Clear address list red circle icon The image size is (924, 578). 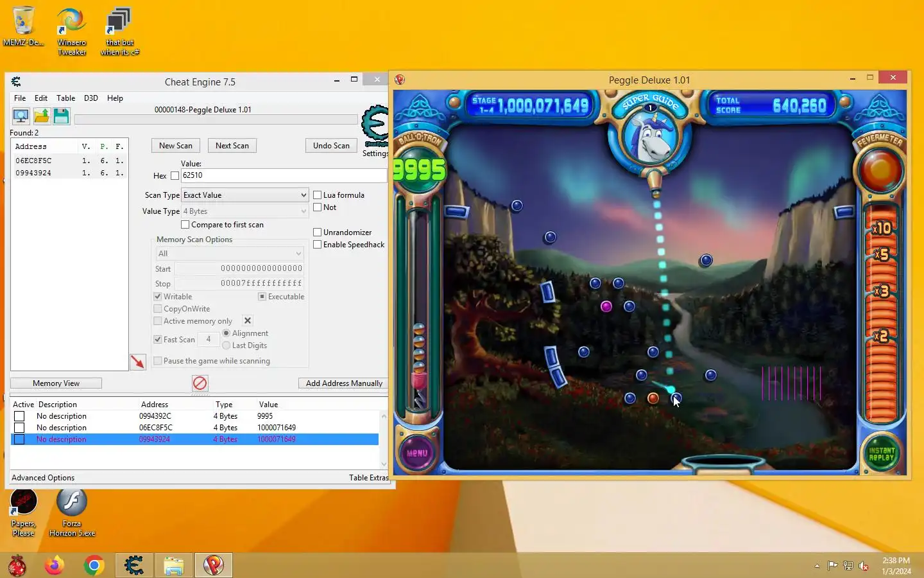[x=200, y=383]
